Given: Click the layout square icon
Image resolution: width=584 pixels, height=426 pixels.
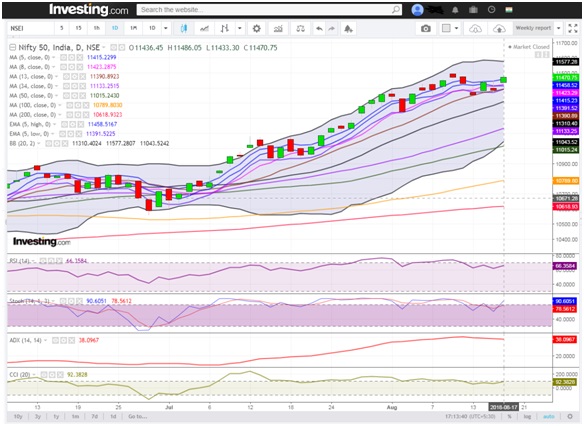Looking at the screenshot, I should click(x=446, y=28).
